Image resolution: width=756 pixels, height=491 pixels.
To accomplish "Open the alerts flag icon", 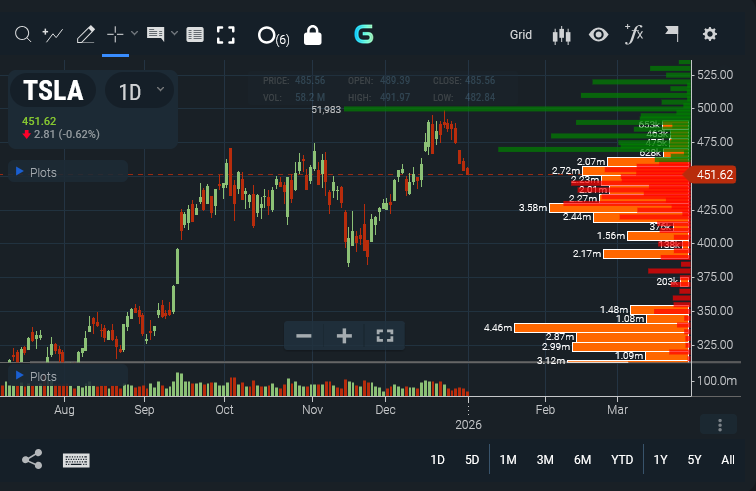I will [672, 34].
